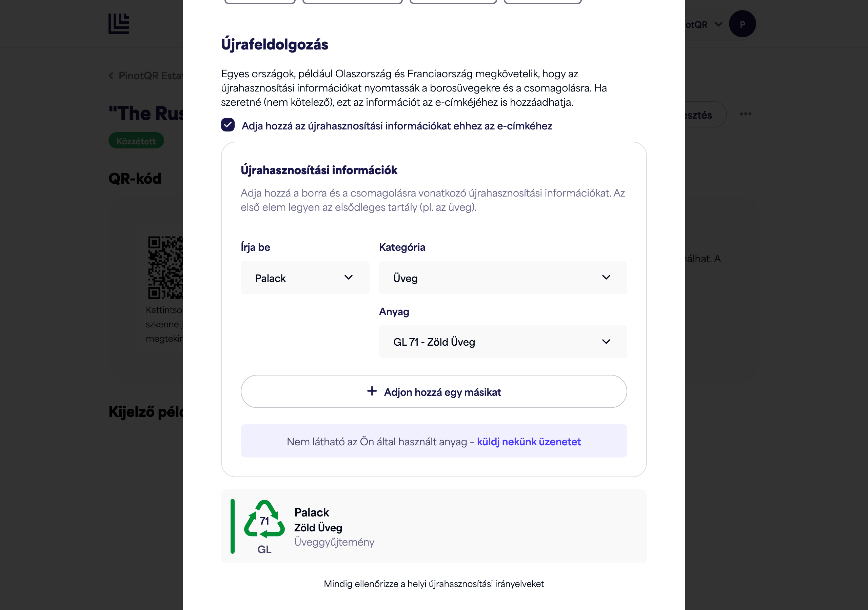This screenshot has height=610, width=868.
Task: Open the P user avatar menu
Action: pos(742,24)
